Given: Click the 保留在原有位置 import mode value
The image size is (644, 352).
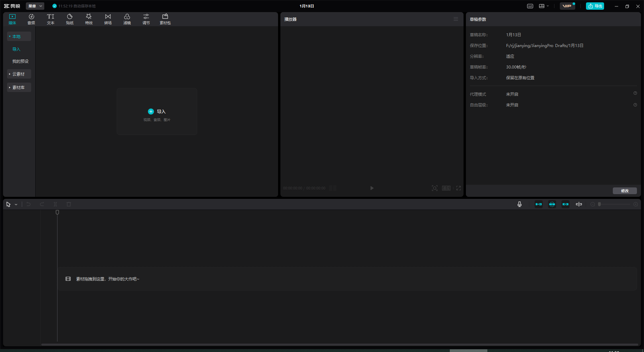Looking at the screenshot, I should 520,78.
